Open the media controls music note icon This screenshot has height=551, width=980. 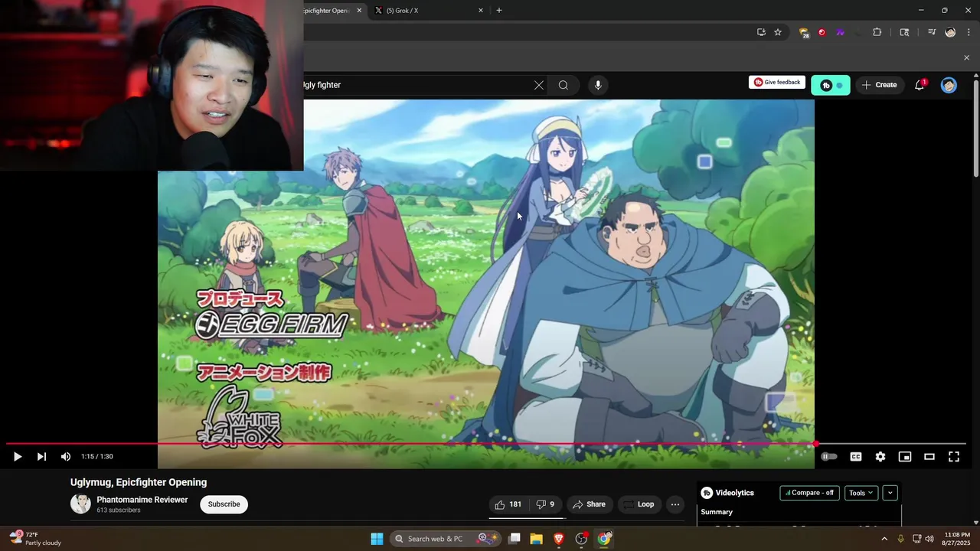(x=932, y=32)
